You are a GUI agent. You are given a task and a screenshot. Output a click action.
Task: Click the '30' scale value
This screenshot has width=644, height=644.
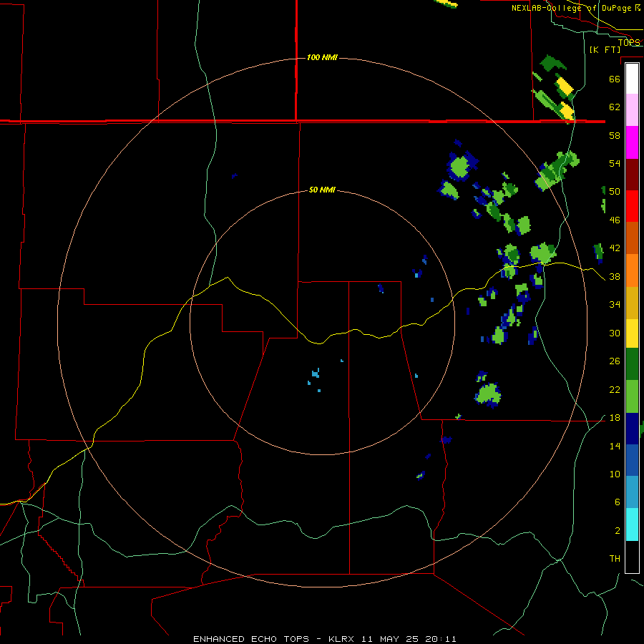point(615,333)
